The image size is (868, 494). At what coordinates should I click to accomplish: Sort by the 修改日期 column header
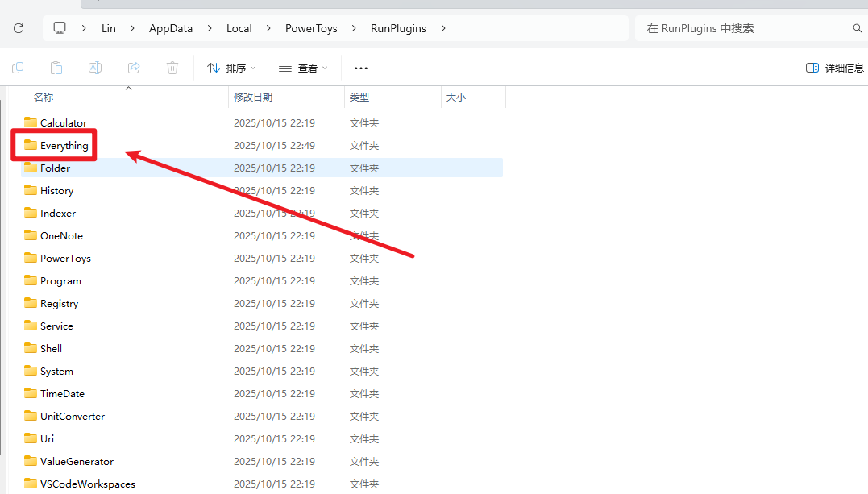pos(253,98)
